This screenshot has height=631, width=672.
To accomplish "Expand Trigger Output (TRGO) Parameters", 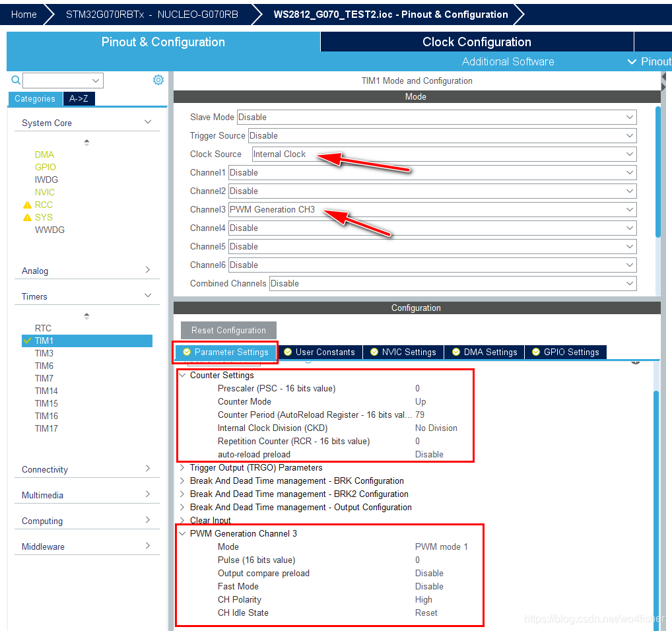I will point(183,467).
